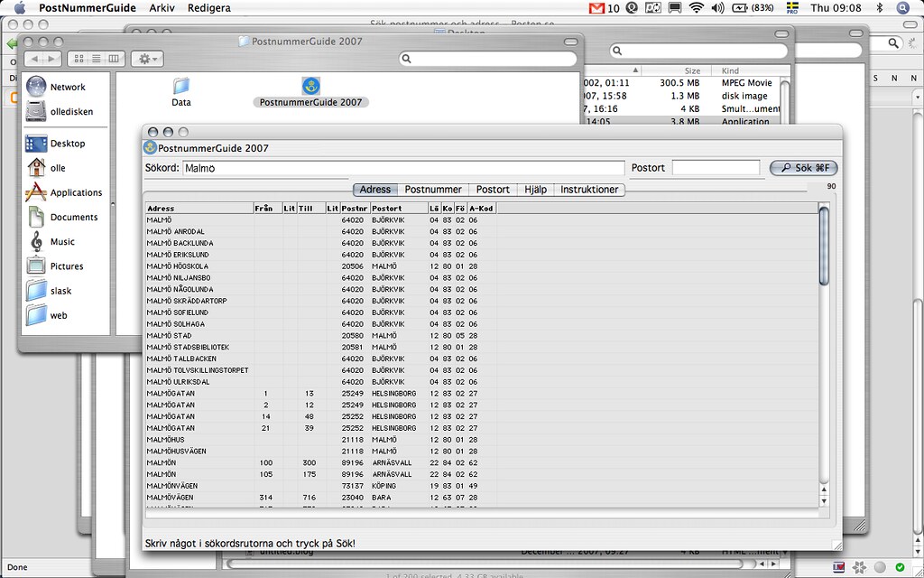Click the Wi-Fi status icon
The width and height of the screenshot is (924, 578).
click(x=697, y=7)
